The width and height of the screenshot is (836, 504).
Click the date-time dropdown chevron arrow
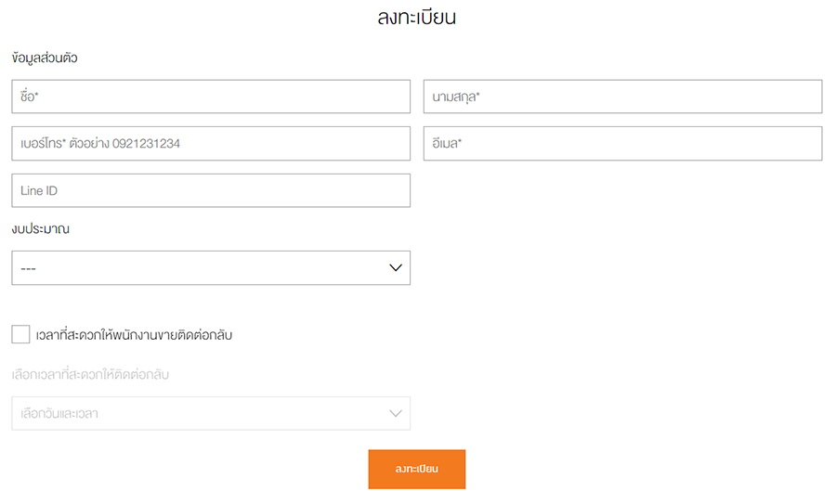click(x=396, y=414)
